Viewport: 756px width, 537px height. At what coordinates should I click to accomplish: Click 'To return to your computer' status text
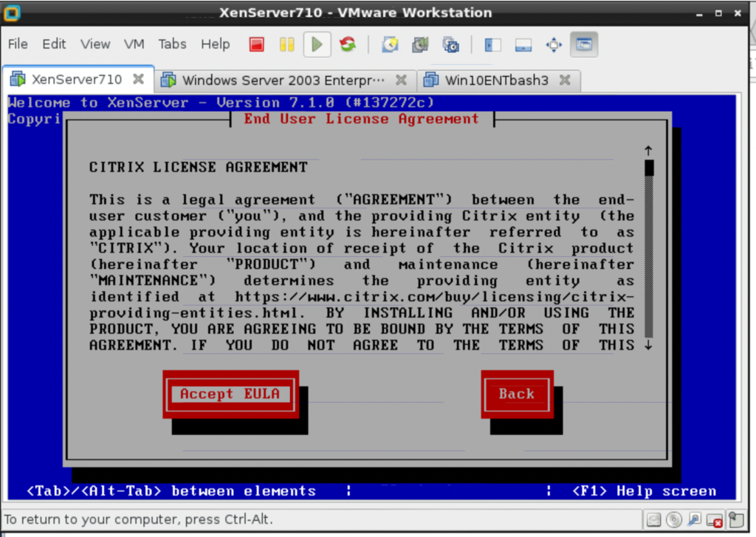138,519
